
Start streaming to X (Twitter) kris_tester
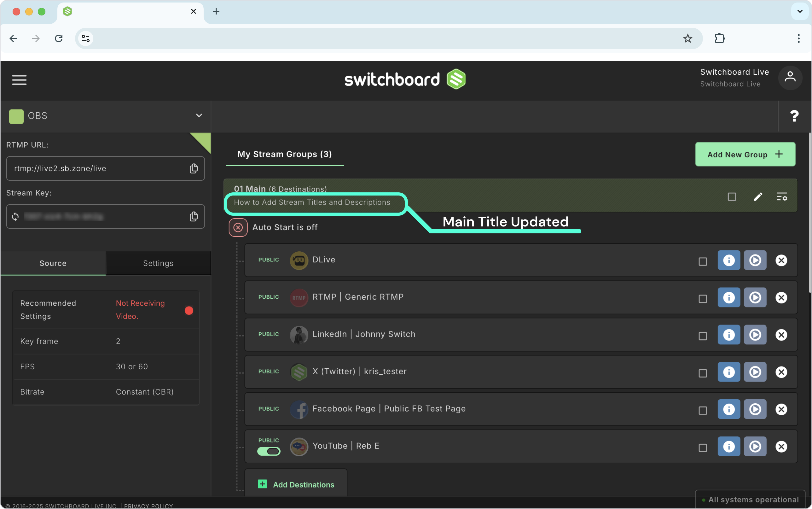(x=755, y=372)
